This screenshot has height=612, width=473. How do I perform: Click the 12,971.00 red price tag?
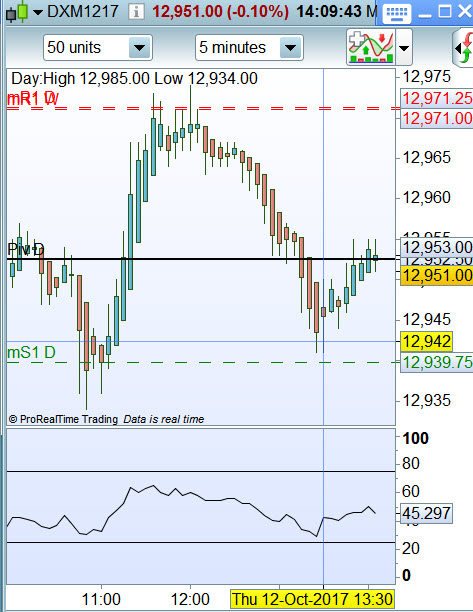(x=437, y=118)
